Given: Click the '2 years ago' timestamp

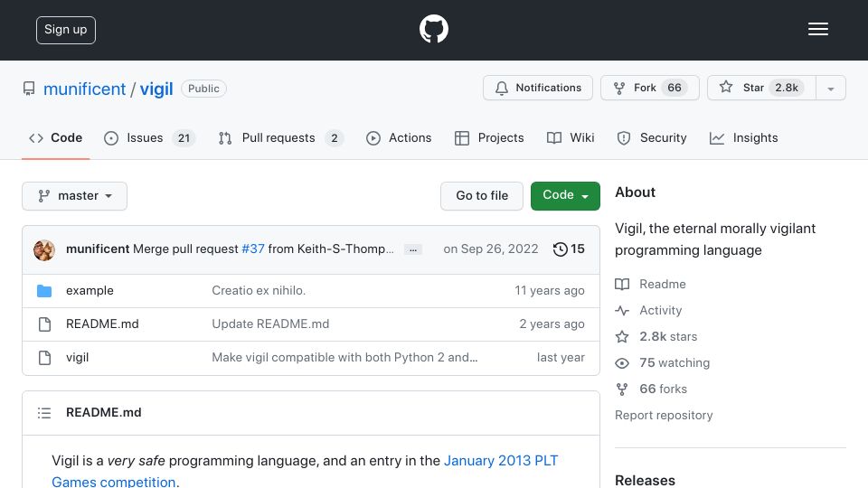Looking at the screenshot, I should 552,324.
